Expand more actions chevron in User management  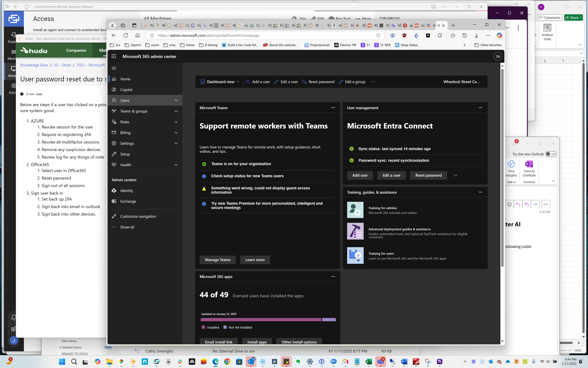(456, 175)
